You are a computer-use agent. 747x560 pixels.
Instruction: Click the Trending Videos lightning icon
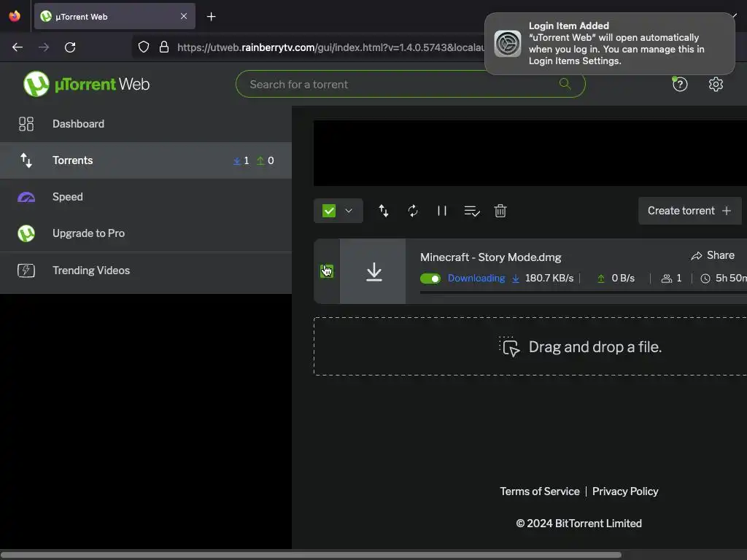26,271
